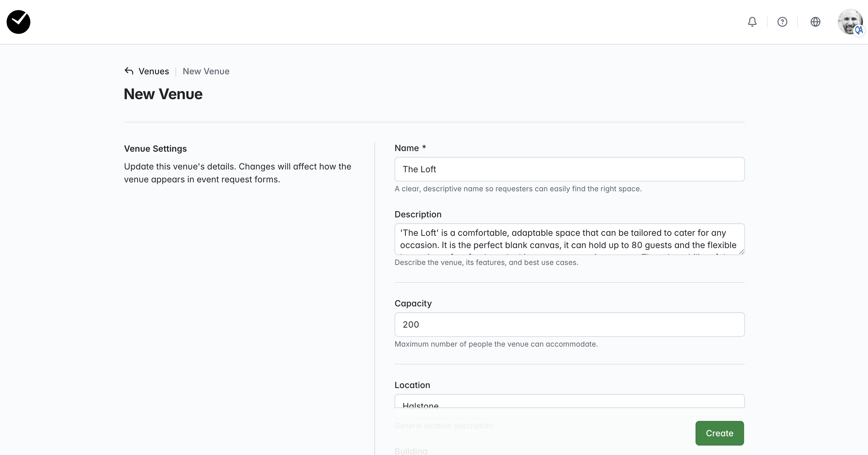Click into the Description text area
This screenshot has height=455, width=868.
pos(569,239)
